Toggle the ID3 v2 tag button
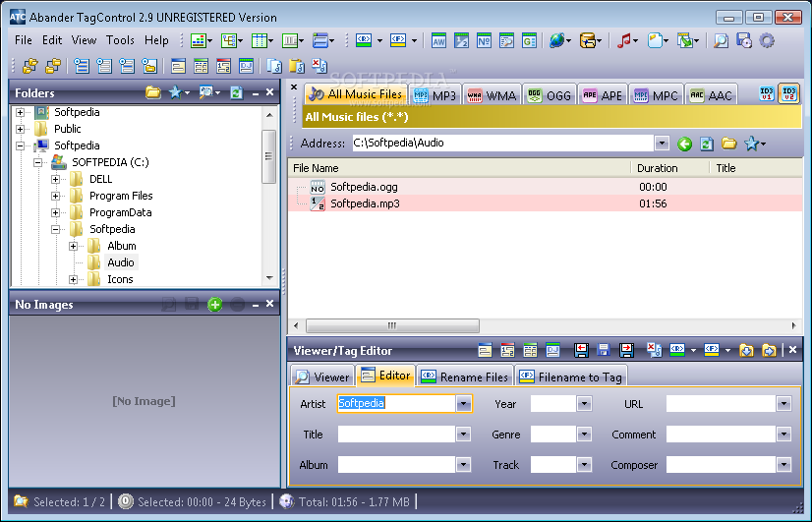This screenshot has width=812, height=522. [788, 93]
